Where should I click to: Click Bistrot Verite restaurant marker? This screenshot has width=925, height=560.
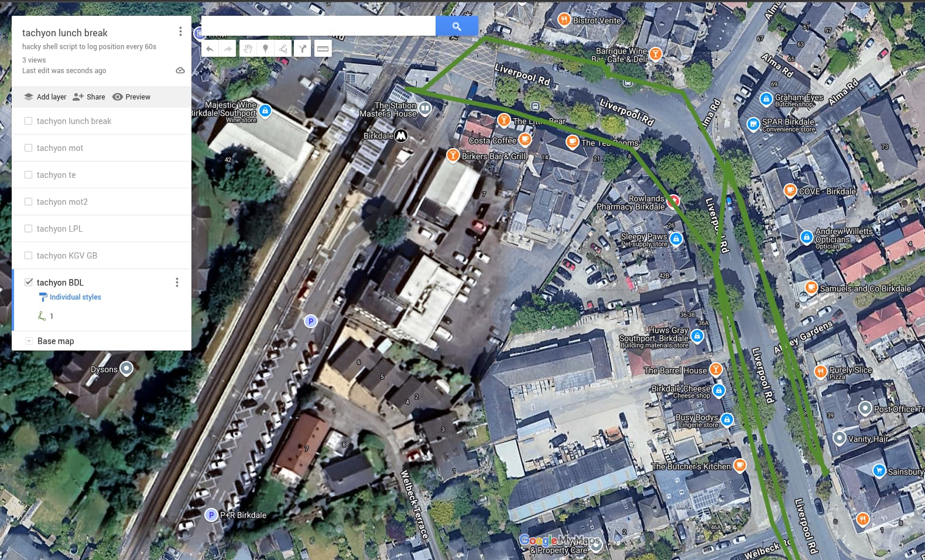(564, 19)
